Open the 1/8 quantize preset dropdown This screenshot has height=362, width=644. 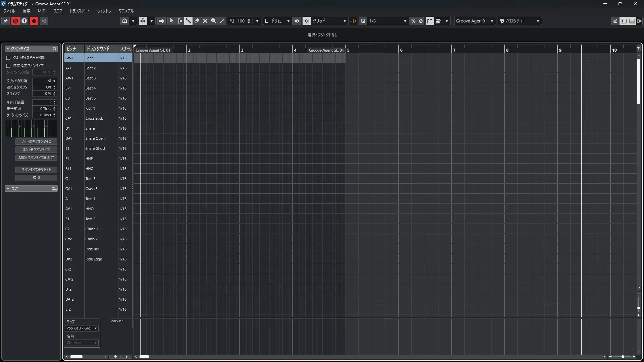[x=387, y=21]
